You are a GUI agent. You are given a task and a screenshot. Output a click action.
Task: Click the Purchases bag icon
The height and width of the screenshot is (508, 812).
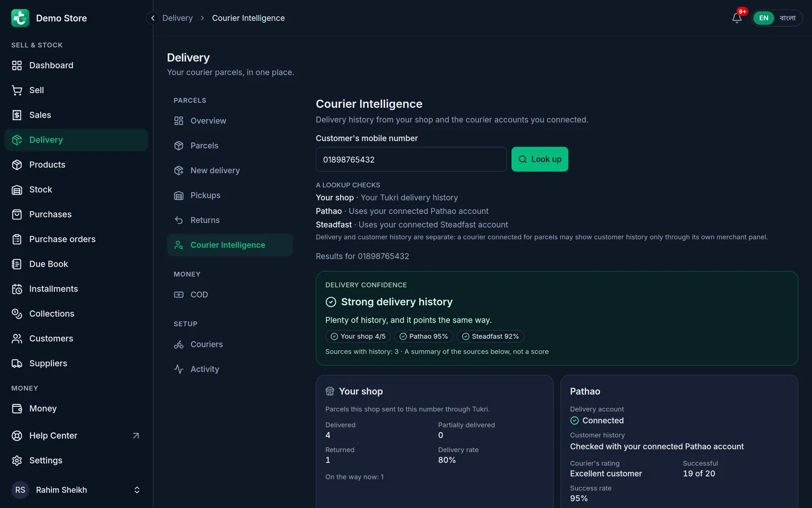click(17, 214)
